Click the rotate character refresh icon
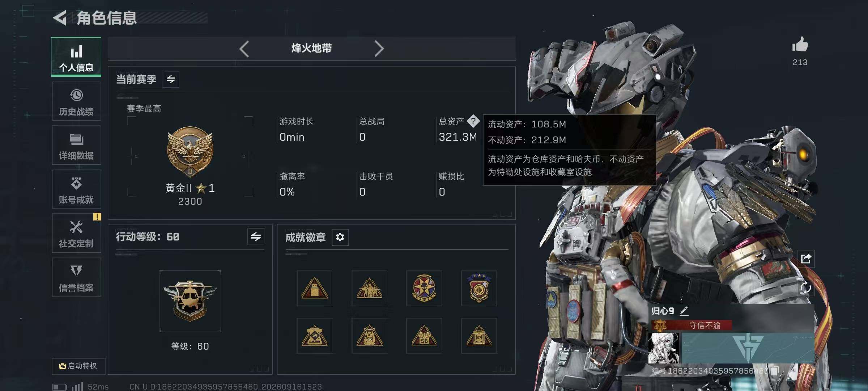The height and width of the screenshot is (391, 868). 806,288
